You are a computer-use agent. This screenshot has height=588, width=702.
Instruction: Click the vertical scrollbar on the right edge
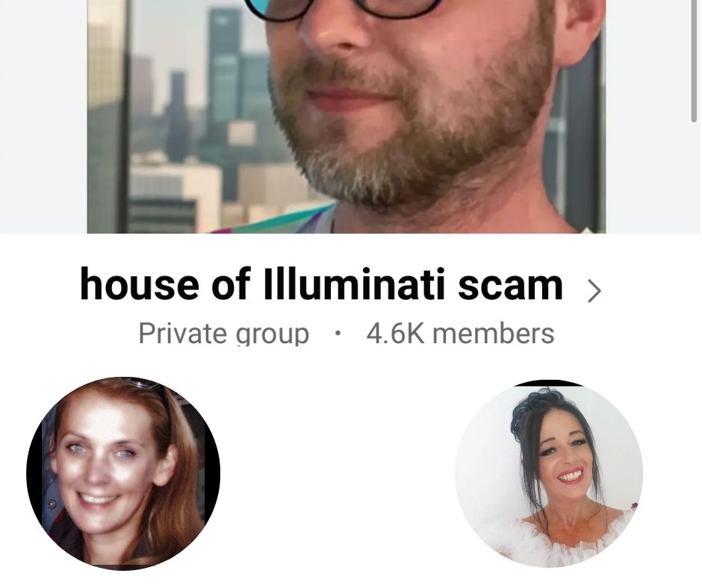(694, 60)
